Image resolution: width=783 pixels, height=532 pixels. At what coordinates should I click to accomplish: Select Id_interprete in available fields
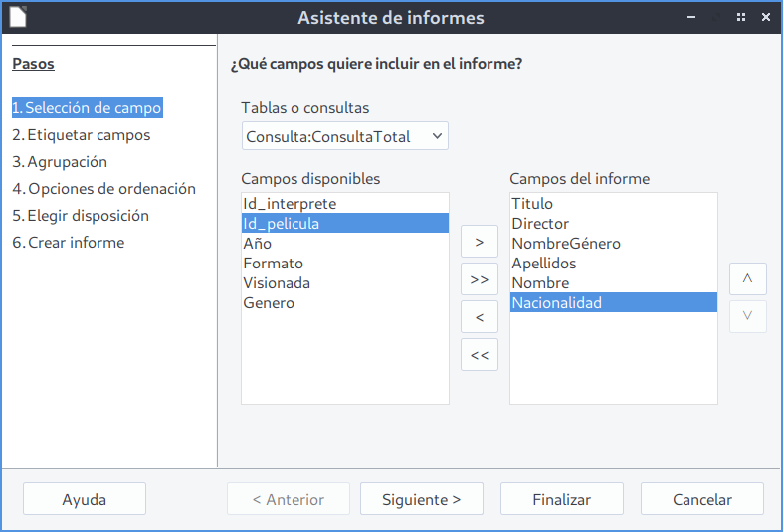click(290, 204)
